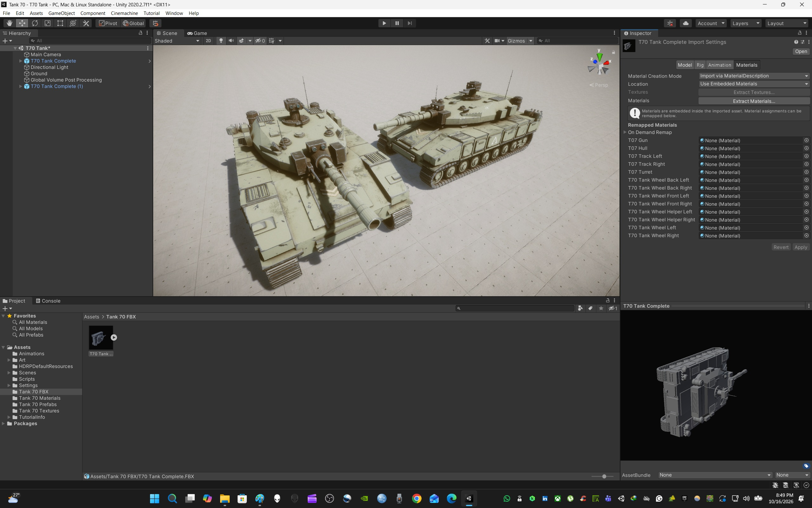The image size is (812, 508).
Task: Select the Move tool
Action: [22, 23]
